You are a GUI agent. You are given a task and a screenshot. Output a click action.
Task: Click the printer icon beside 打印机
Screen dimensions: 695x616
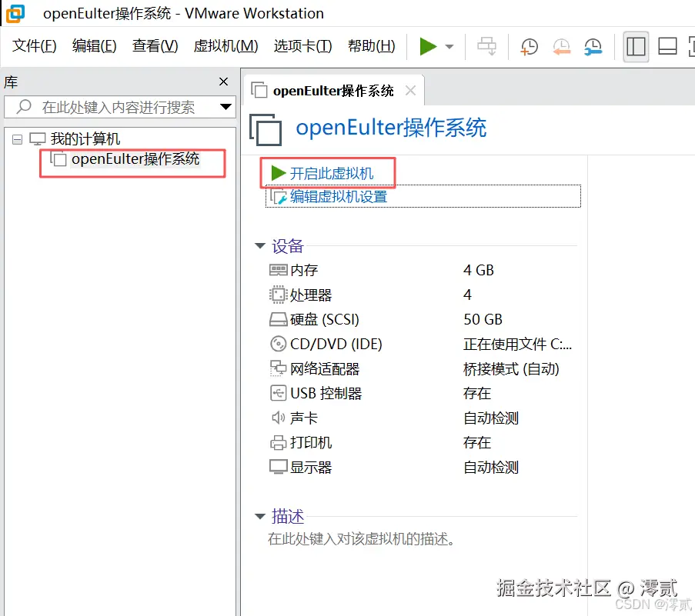279,442
